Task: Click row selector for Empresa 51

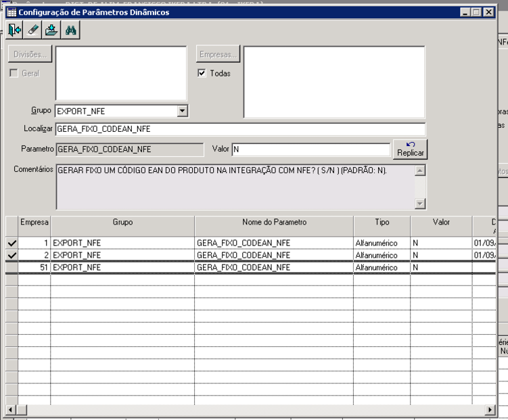Action: tap(12, 267)
